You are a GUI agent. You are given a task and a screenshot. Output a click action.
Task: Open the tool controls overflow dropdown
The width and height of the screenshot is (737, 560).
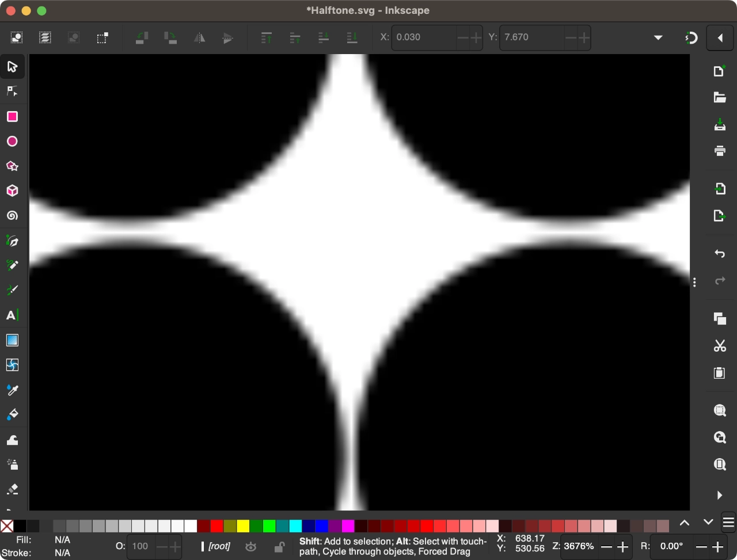click(658, 38)
